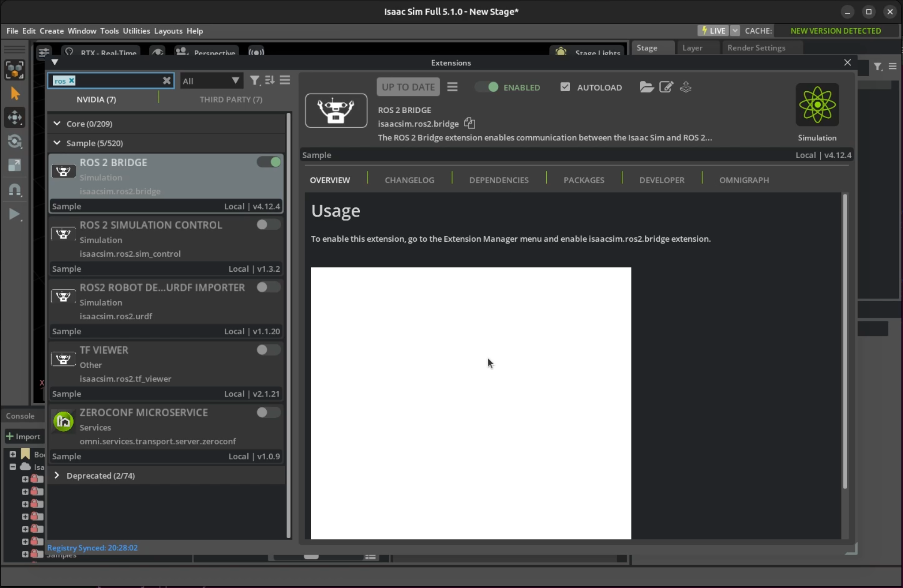Expand the Core extensions category
903x588 pixels.
56,123
